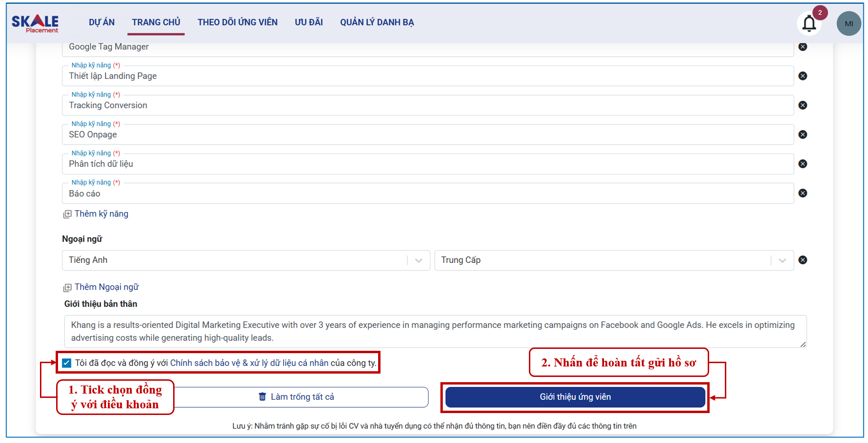Image resolution: width=868 pixels, height=443 pixels.
Task: Go to the DỰ ÁN tab
Action: 102,22
